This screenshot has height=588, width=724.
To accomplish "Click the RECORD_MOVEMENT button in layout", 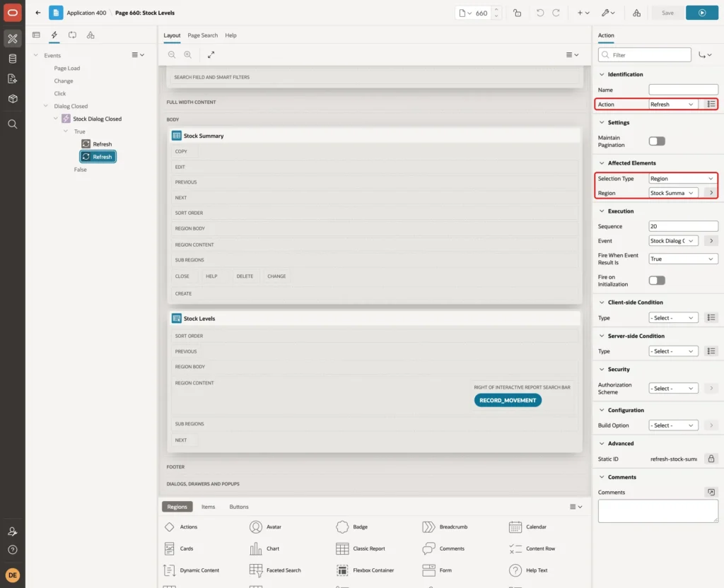I will coord(508,401).
